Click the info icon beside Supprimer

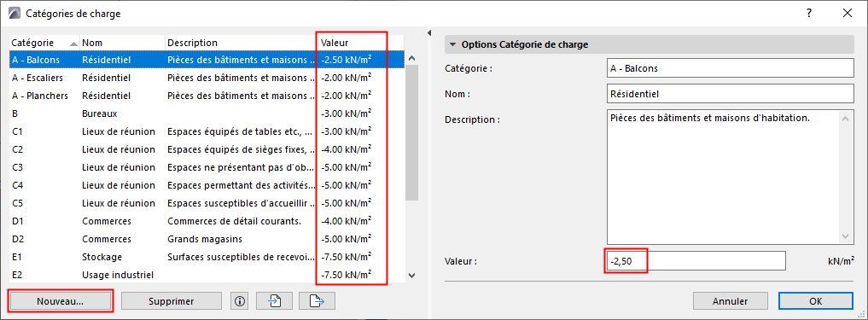point(240,301)
